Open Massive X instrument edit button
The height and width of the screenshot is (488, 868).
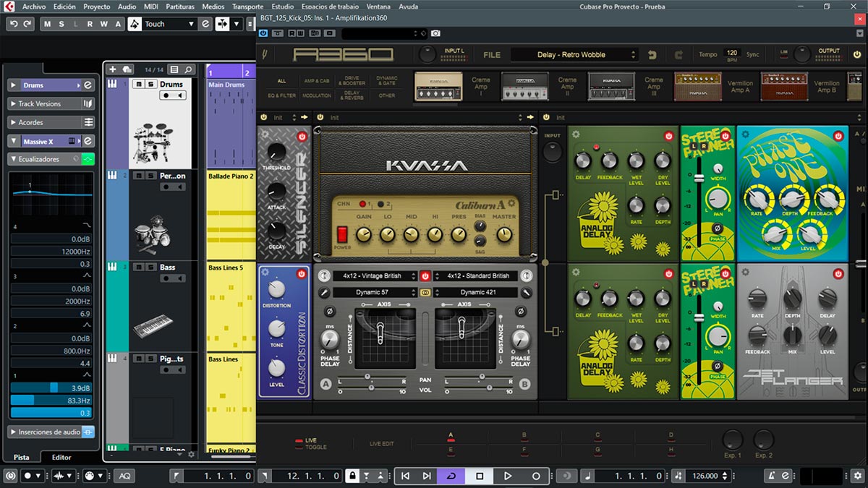click(88, 141)
